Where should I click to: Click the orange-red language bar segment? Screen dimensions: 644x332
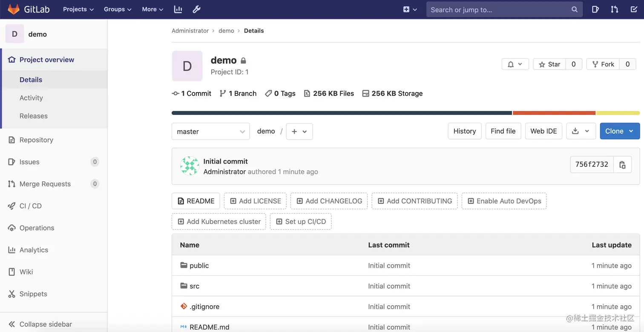pos(554,113)
